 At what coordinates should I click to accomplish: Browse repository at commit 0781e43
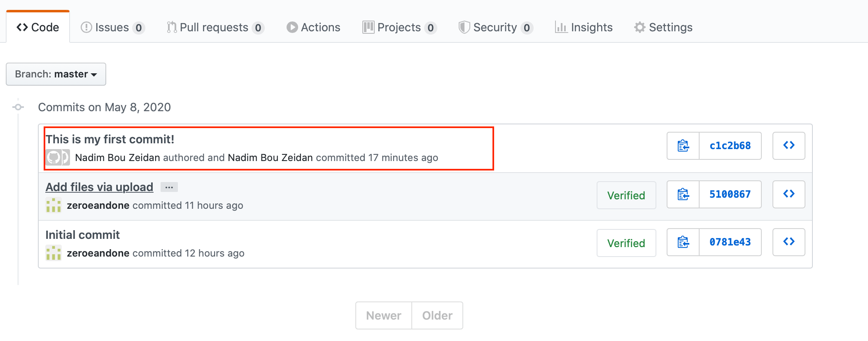(789, 242)
